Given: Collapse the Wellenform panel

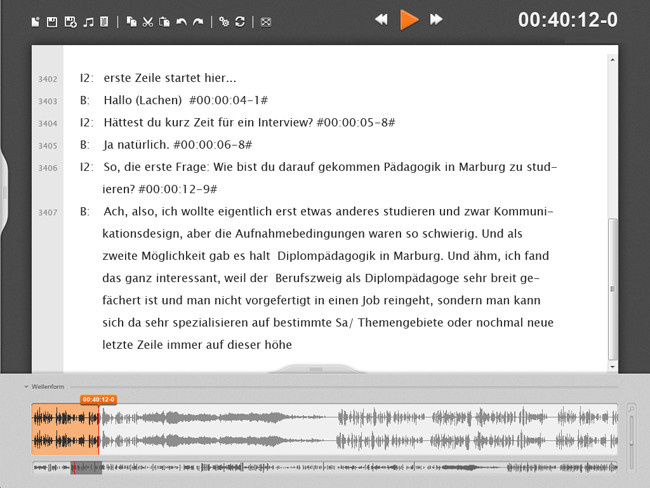Looking at the screenshot, I should [x=26, y=387].
